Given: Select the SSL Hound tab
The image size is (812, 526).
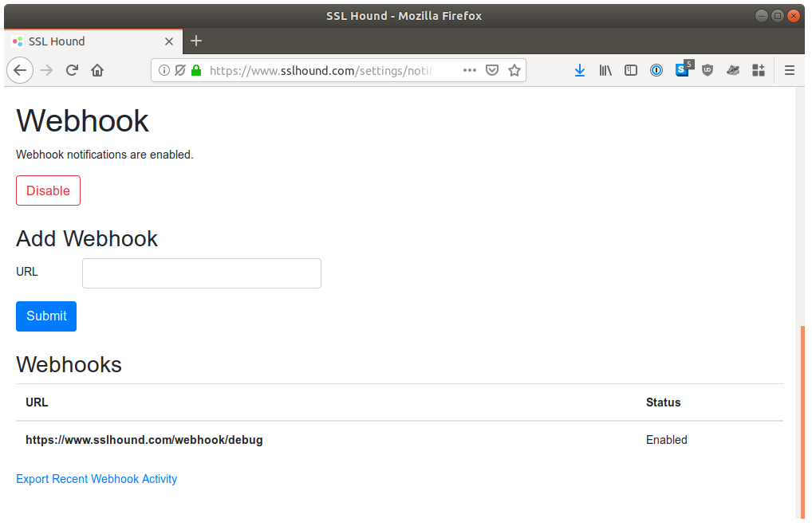Looking at the screenshot, I should pyautogui.click(x=93, y=41).
